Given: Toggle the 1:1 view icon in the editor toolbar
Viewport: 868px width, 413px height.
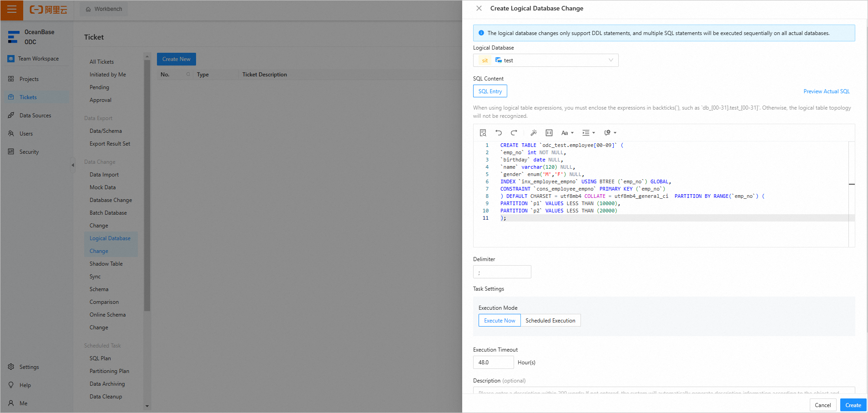Looking at the screenshot, I should [x=549, y=132].
